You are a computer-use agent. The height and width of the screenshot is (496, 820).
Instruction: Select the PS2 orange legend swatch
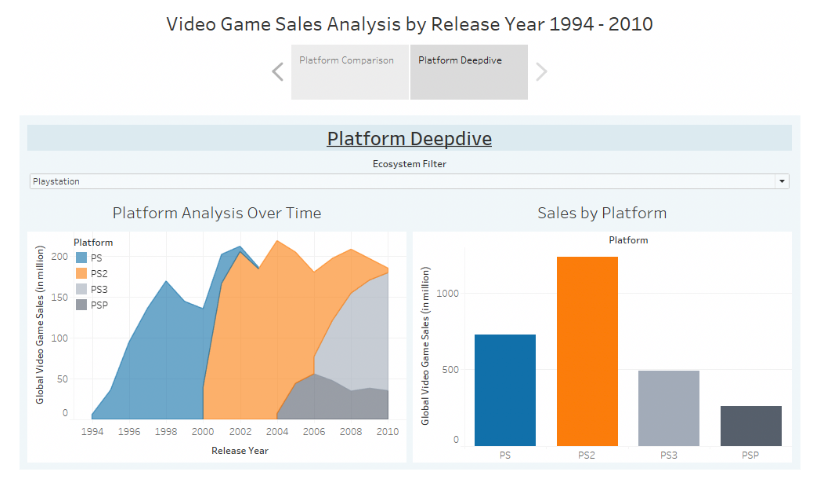[82, 273]
